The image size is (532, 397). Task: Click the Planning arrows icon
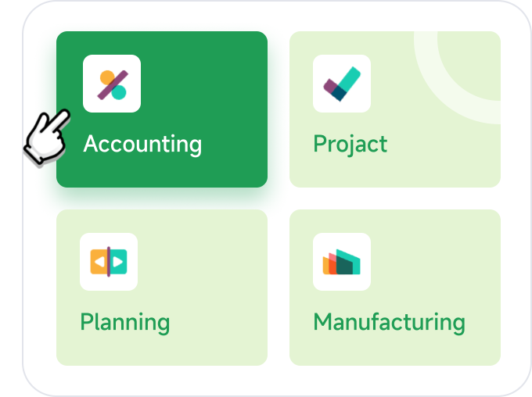pyautogui.click(x=109, y=262)
